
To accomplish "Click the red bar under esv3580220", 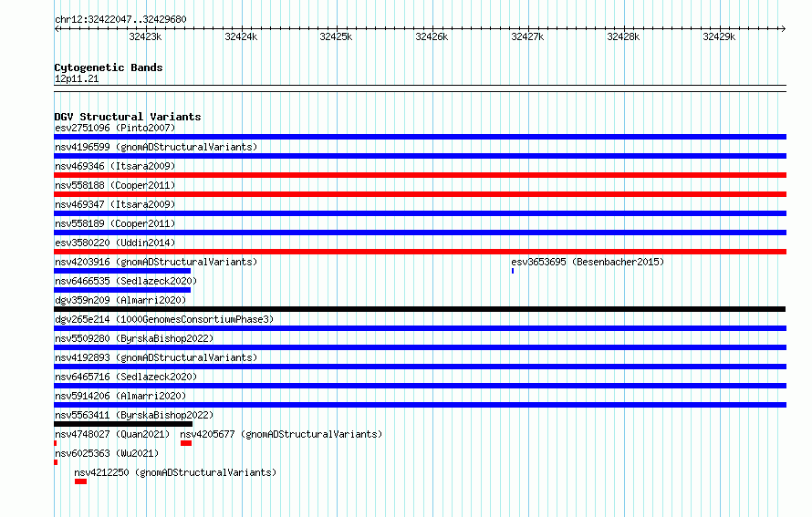I will pos(420,252).
